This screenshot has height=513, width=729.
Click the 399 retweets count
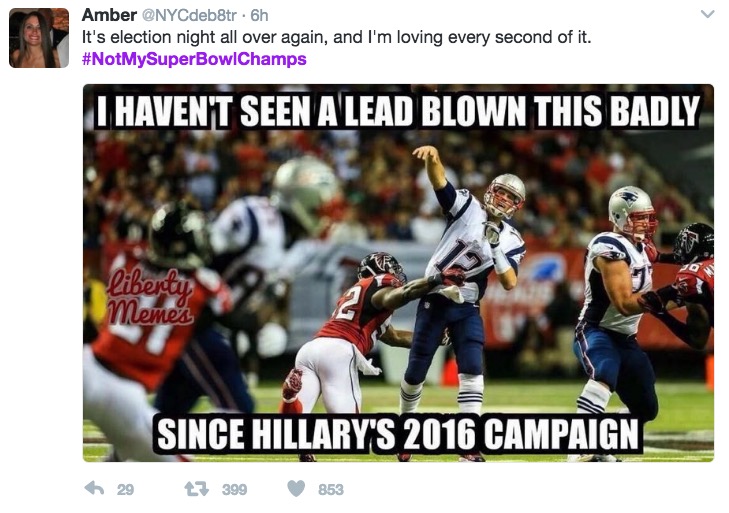click(x=234, y=490)
